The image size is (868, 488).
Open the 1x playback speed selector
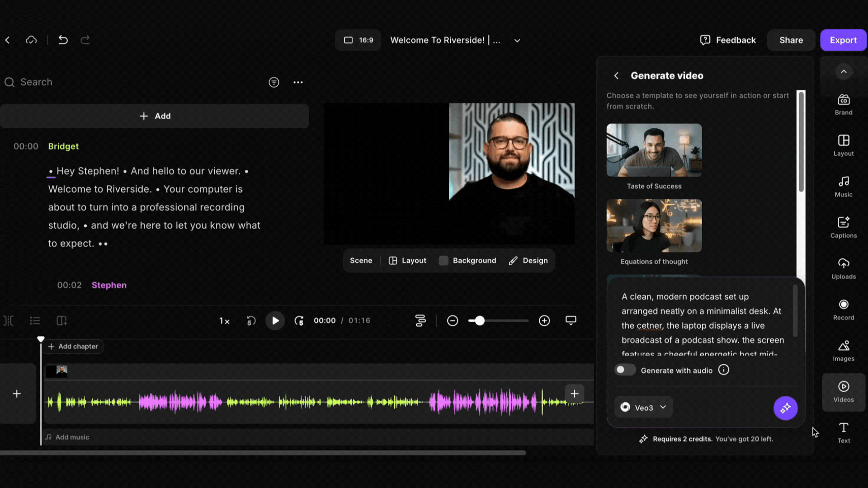[x=225, y=321]
